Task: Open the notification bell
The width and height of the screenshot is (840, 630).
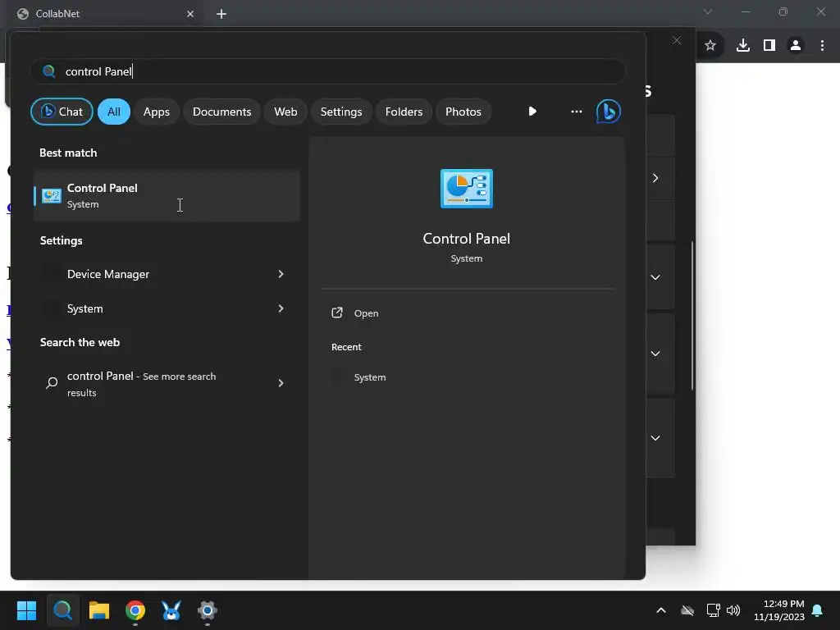Action: tap(818, 610)
